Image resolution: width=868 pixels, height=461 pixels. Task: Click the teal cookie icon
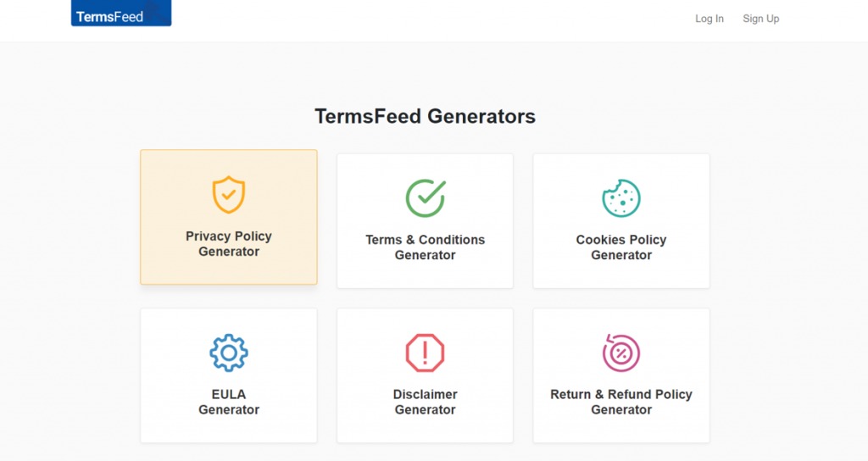pos(621,198)
